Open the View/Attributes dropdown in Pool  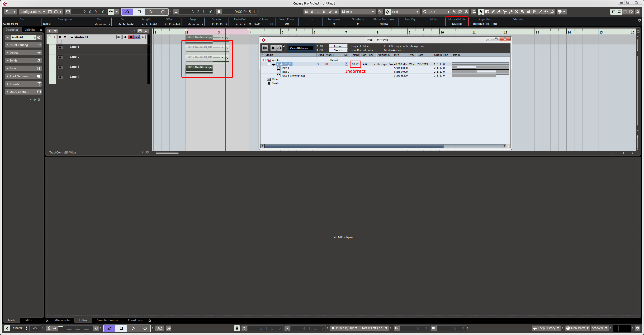[x=301, y=48]
